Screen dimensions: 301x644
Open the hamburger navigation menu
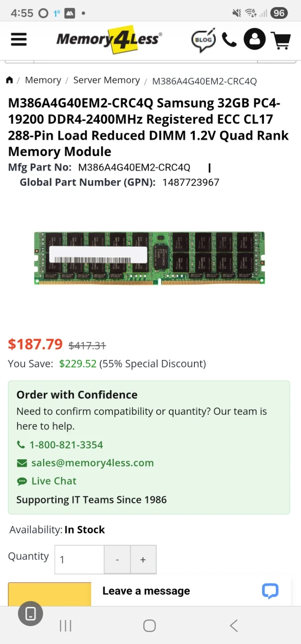(x=19, y=39)
